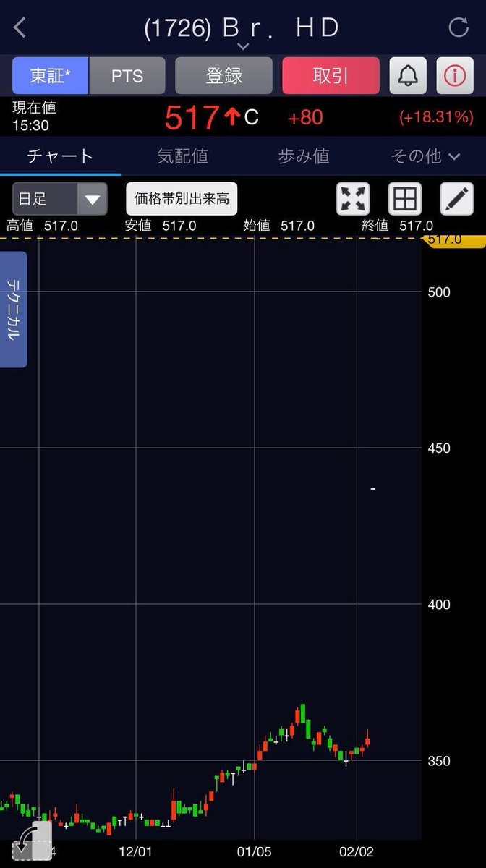Tap the 12/01 date label
Image resolution: width=486 pixels, height=868 pixels.
click(135, 852)
